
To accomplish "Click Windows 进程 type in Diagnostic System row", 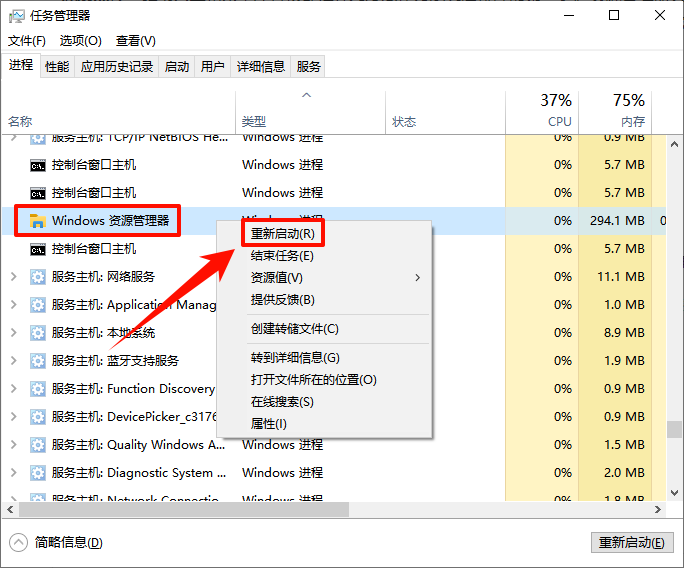I will (283, 472).
